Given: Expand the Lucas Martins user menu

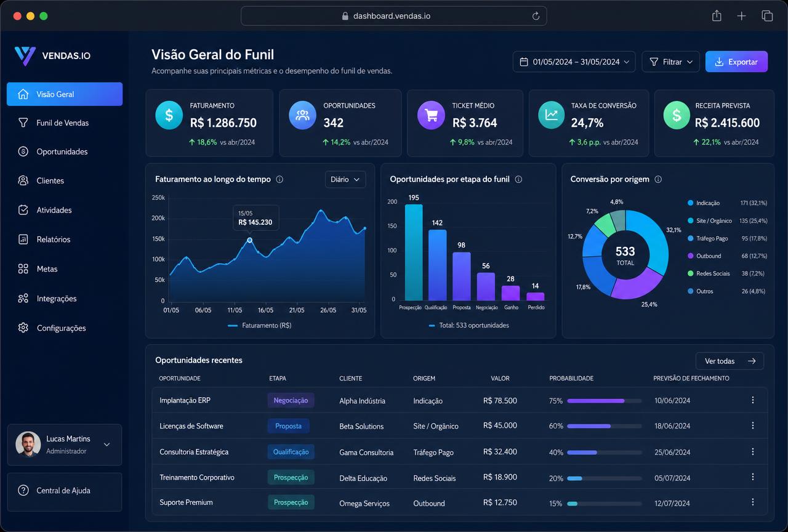Looking at the screenshot, I should pyautogui.click(x=107, y=444).
